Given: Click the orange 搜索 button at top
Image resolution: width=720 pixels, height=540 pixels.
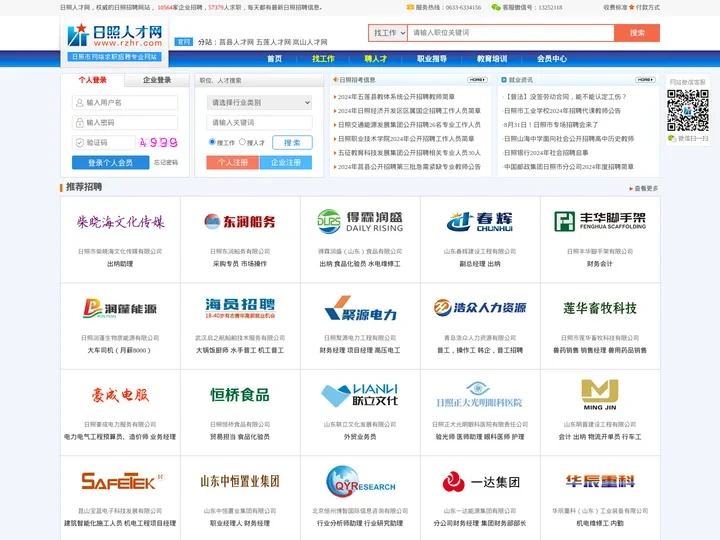Looking at the screenshot, I should tap(637, 33).
